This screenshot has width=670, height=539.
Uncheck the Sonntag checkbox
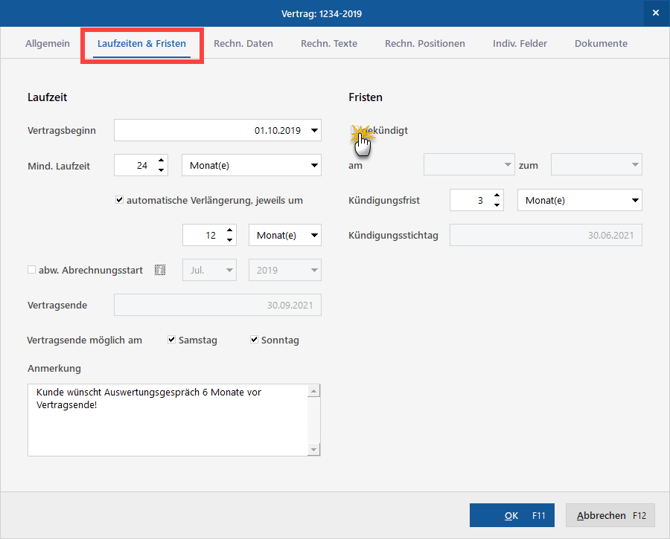pyautogui.click(x=255, y=340)
